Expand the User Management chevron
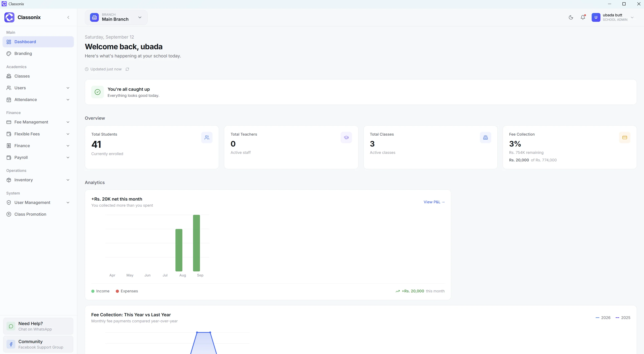Image resolution: width=644 pixels, height=354 pixels. 68,202
